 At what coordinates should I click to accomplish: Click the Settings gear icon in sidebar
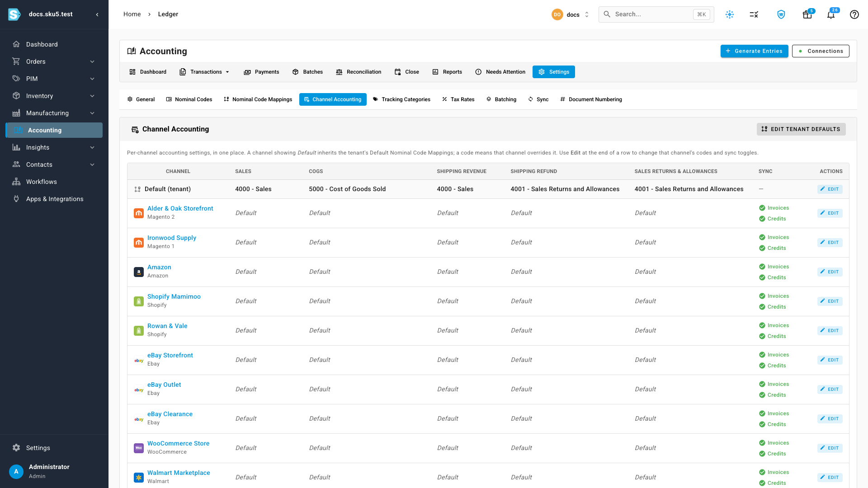tap(16, 448)
